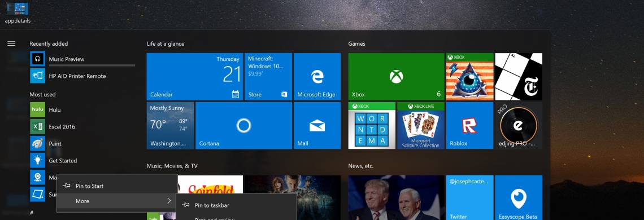The height and width of the screenshot is (220, 644).
Task: Open the New York Times crossword tile
Action: click(x=519, y=76)
